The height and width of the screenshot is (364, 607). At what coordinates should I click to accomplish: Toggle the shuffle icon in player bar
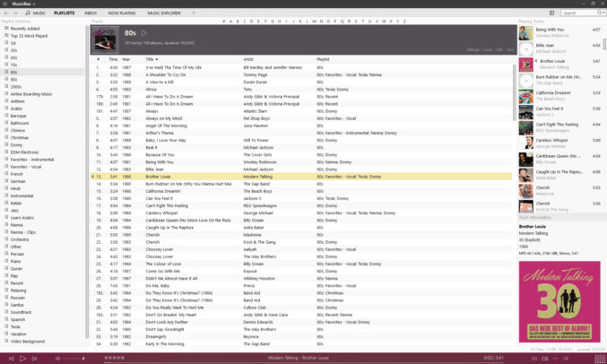(566, 359)
